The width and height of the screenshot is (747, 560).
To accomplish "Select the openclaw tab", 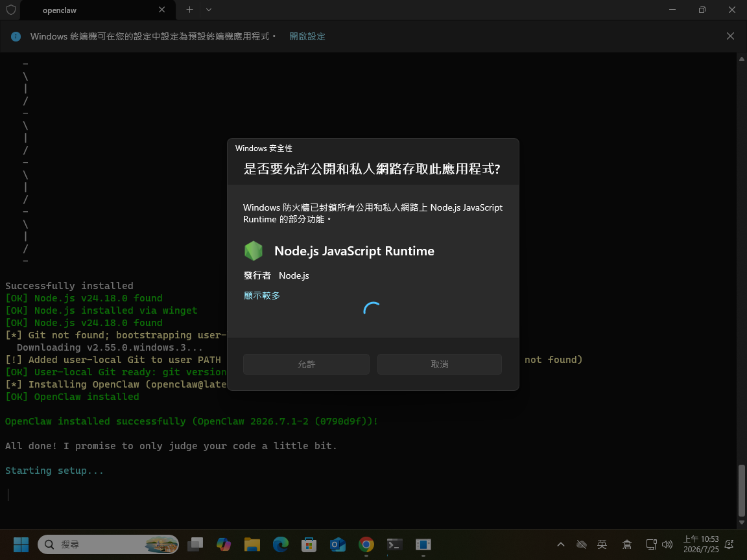I will click(x=98, y=10).
